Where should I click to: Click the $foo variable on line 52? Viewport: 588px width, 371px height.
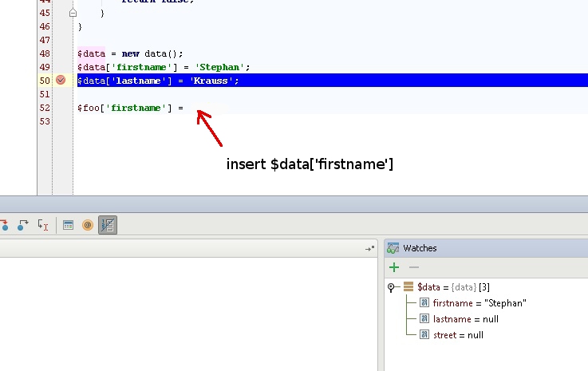tap(89, 108)
